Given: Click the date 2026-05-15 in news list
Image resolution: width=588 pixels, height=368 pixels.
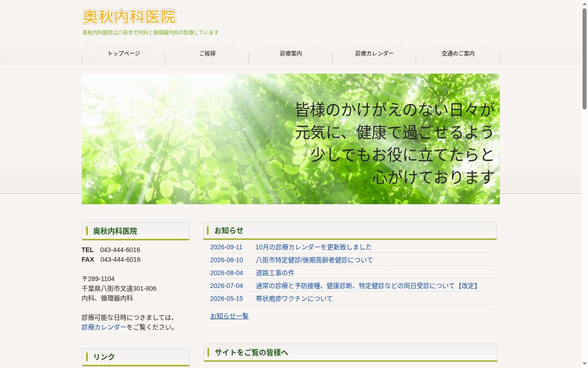Looking at the screenshot, I should 226,299.
